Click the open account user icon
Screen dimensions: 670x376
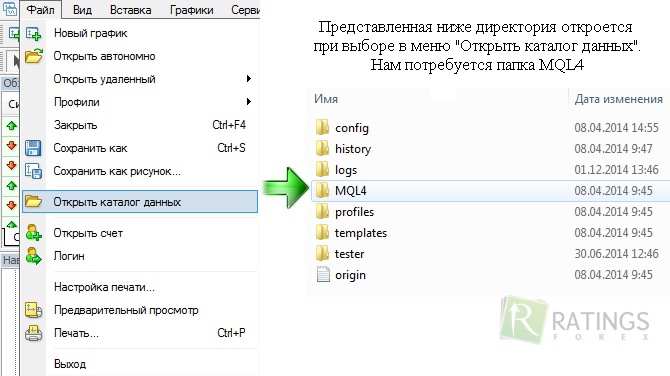(x=33, y=233)
